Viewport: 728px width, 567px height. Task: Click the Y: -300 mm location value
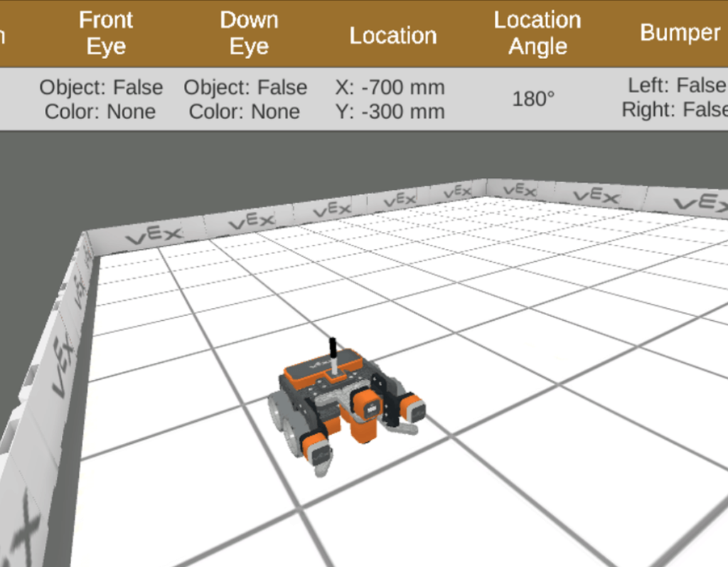point(390,112)
